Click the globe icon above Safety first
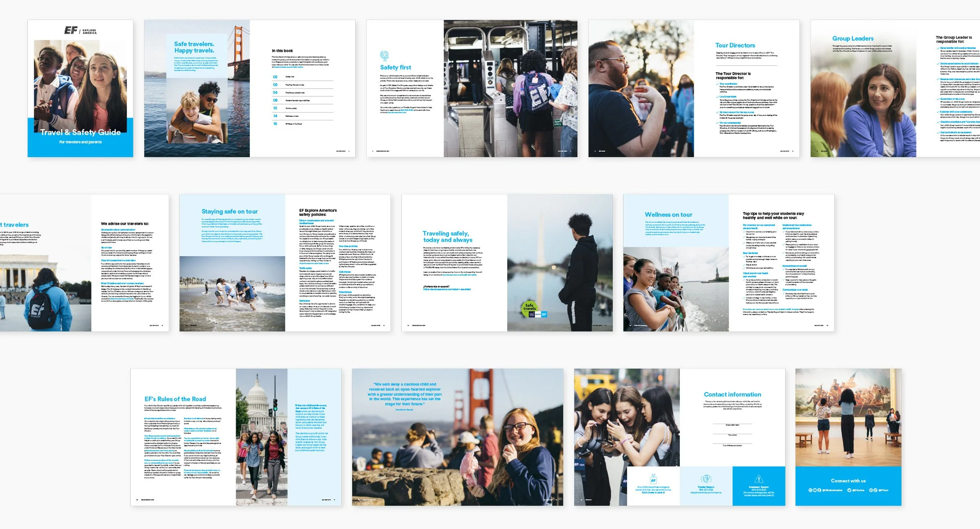The image size is (980, 529). coord(384,55)
